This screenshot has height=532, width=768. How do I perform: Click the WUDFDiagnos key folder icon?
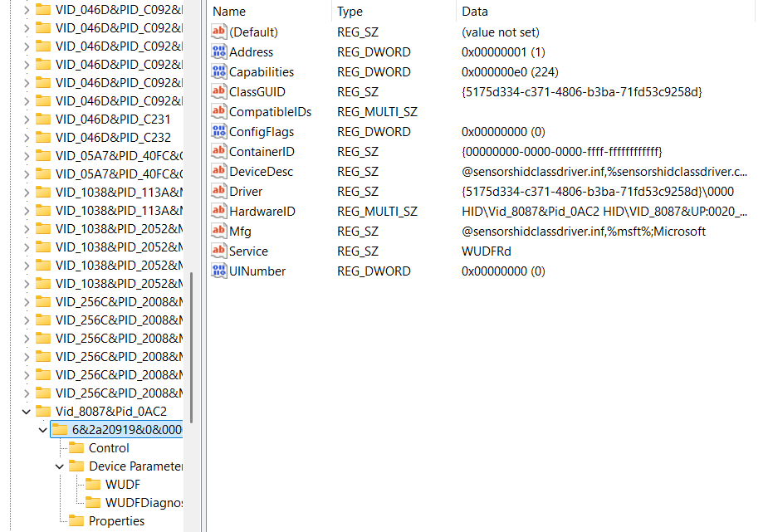(x=93, y=503)
